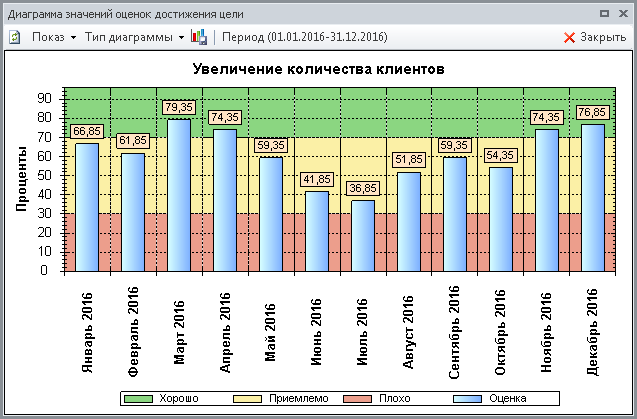Click the 76,85 data label for December
The image size is (637, 419).
[593, 112]
